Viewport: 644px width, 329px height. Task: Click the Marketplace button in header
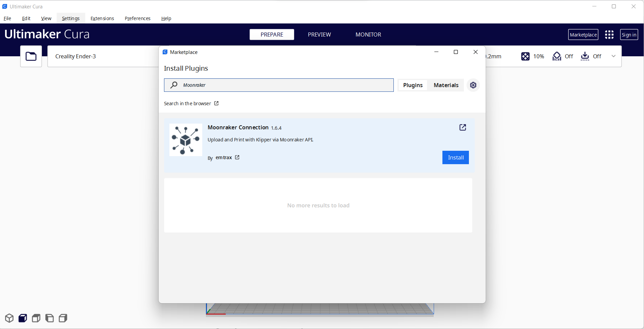(x=583, y=35)
